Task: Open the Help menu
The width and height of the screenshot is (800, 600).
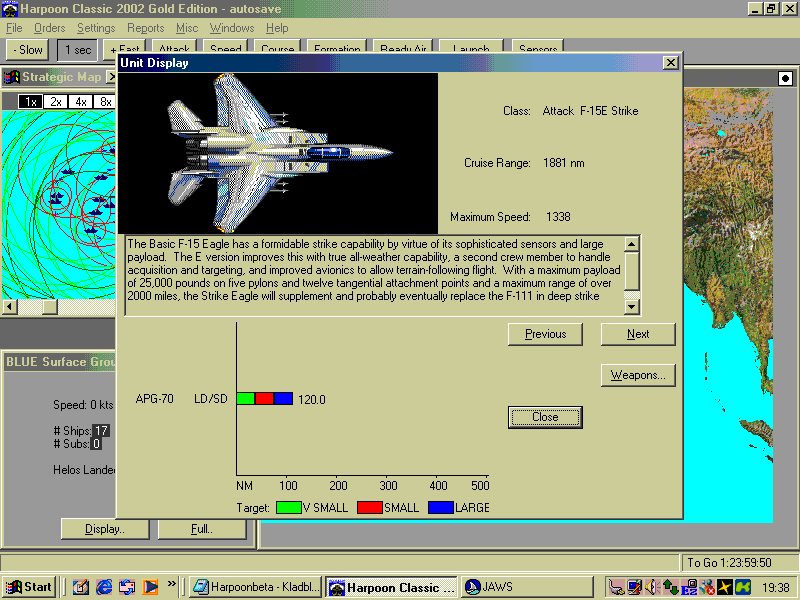Action: click(277, 28)
